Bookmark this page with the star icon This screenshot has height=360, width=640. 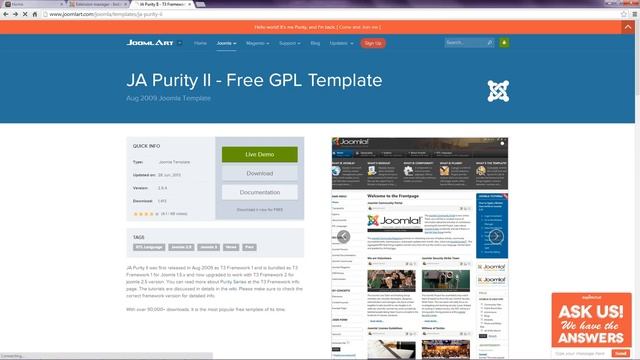click(624, 14)
